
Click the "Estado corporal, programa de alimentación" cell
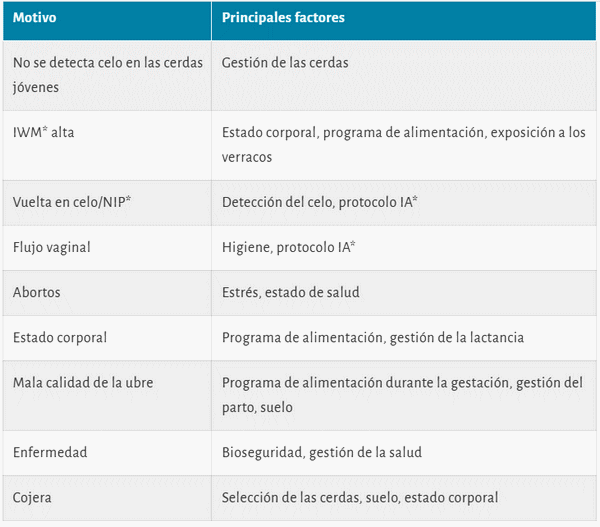click(403, 144)
